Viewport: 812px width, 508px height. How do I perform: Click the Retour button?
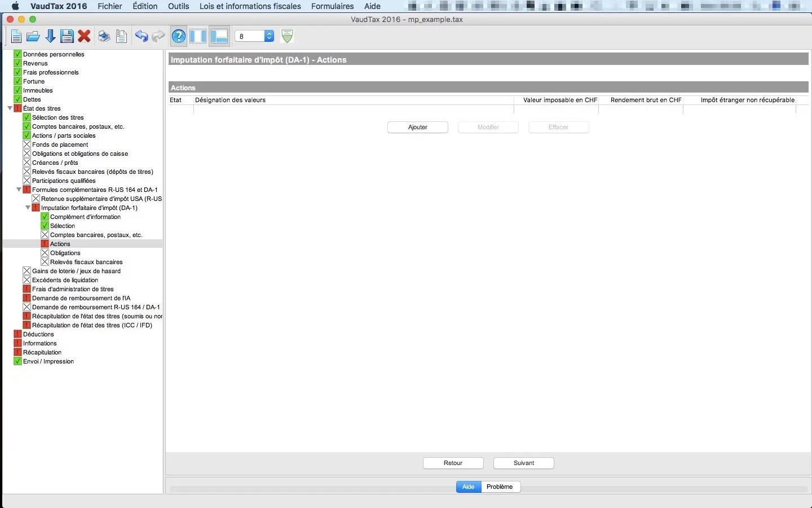click(453, 463)
